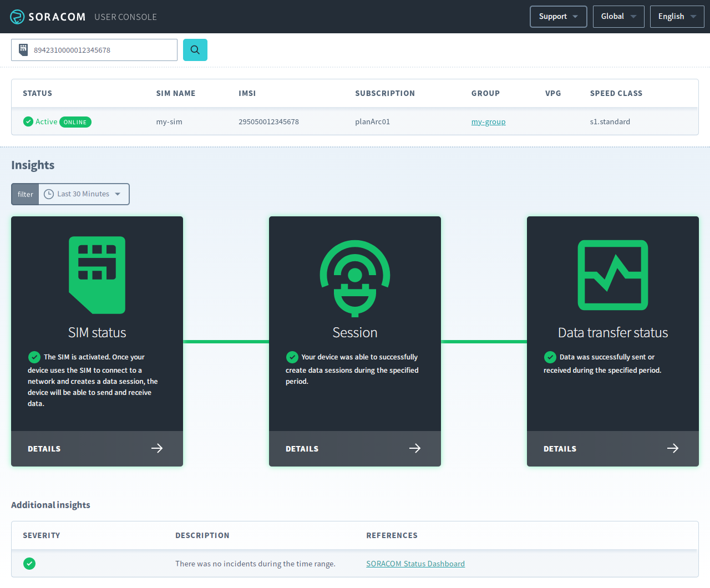Viewport: 710px width, 588px height.
Task: Click the arrow in Data transfer details
Action: coord(673,448)
